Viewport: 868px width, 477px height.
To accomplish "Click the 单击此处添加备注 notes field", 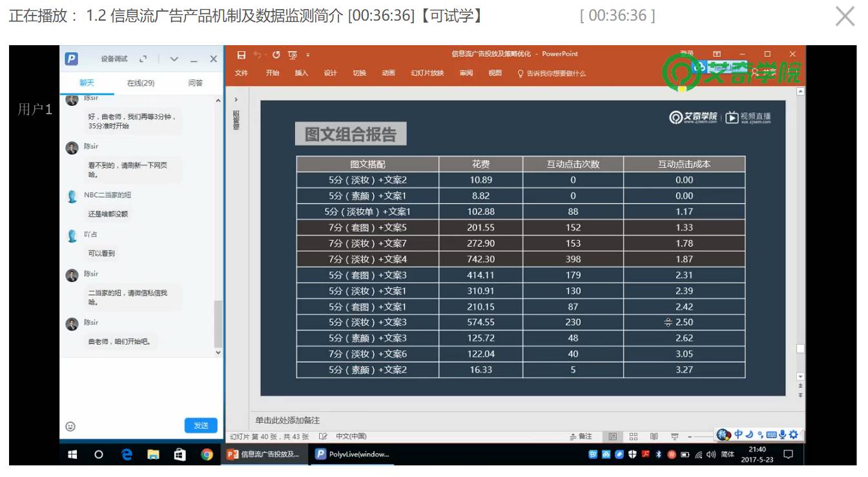I will tap(287, 420).
